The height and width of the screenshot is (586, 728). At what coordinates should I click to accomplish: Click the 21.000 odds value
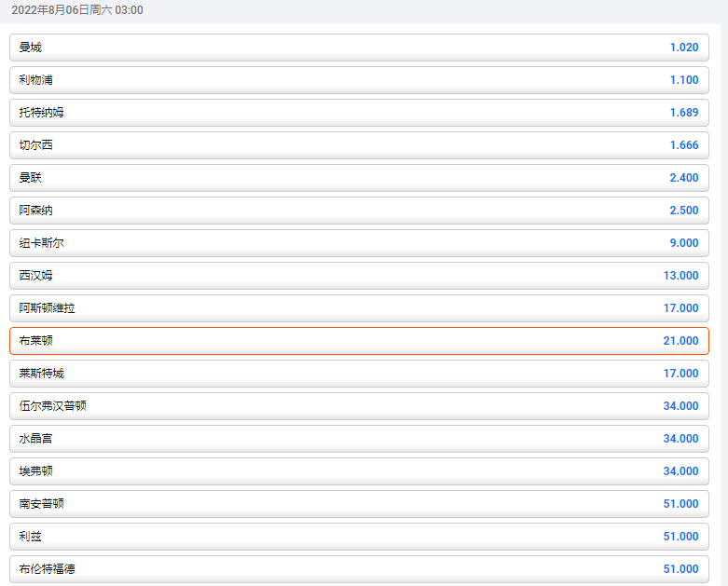pos(680,341)
